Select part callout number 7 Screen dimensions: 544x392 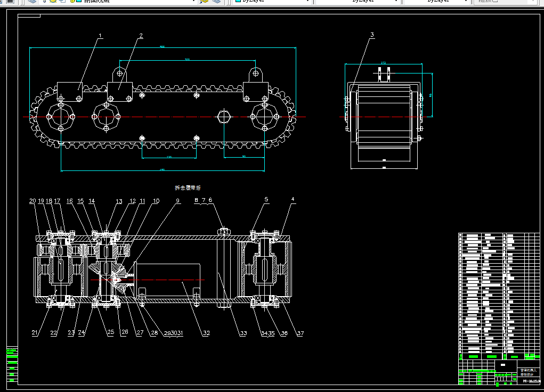[204, 200]
